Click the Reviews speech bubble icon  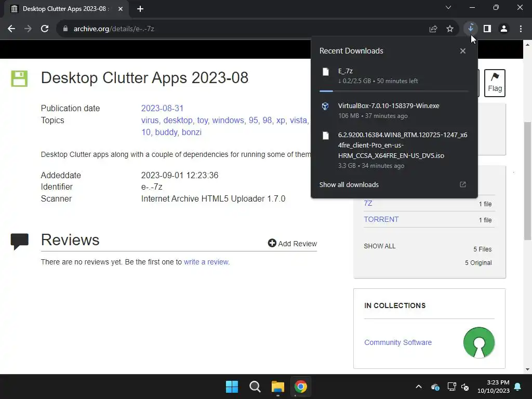pos(19,241)
